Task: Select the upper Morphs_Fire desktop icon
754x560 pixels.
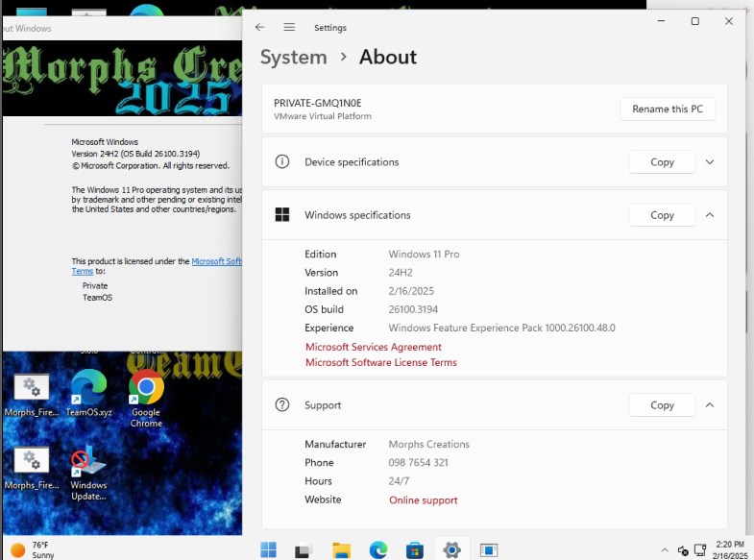Action: (32, 394)
